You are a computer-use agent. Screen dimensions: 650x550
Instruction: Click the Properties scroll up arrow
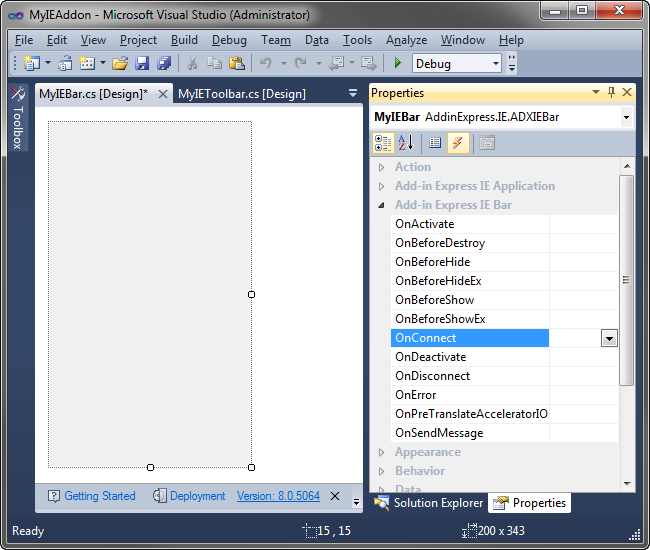coord(627,166)
